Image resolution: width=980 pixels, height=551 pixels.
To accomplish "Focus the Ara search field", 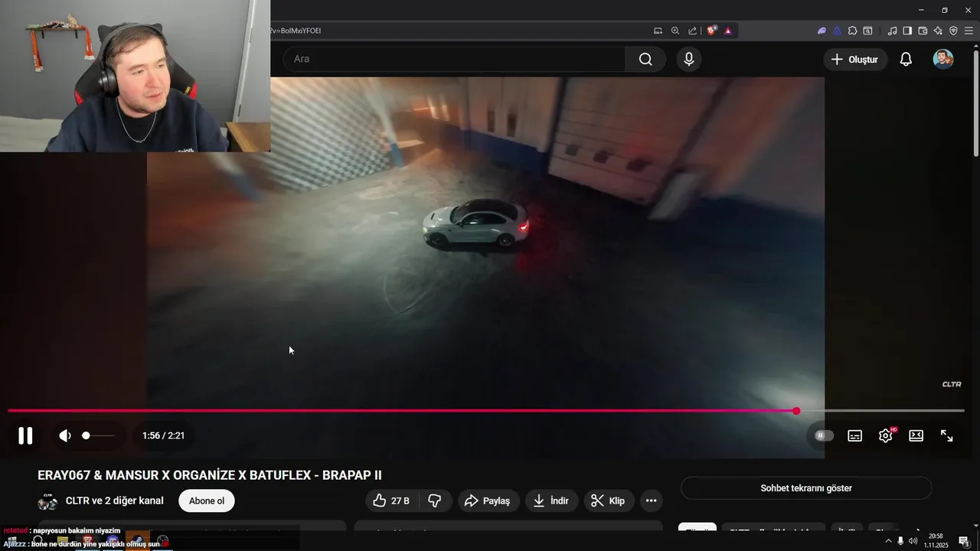I will (455, 59).
